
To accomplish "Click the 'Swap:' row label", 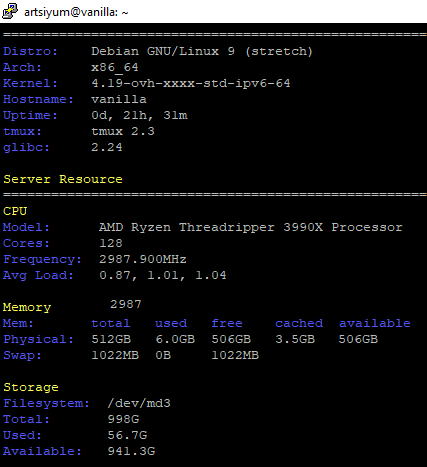I will tap(22, 356).
